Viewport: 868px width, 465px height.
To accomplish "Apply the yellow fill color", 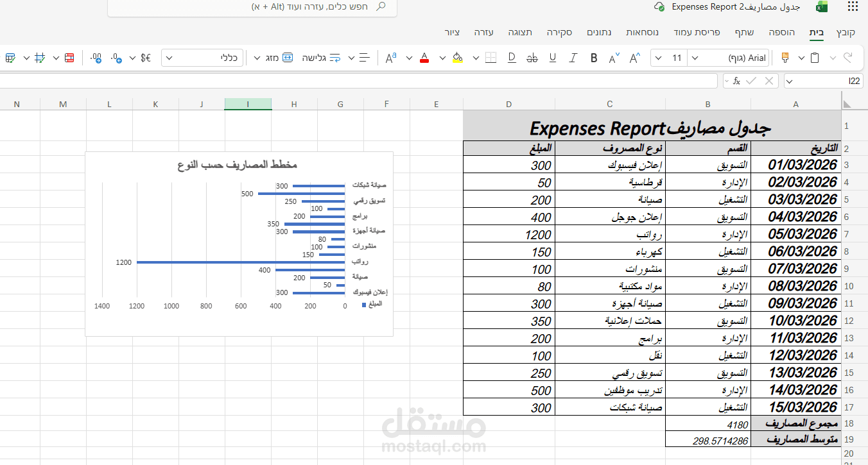I will click(x=457, y=58).
